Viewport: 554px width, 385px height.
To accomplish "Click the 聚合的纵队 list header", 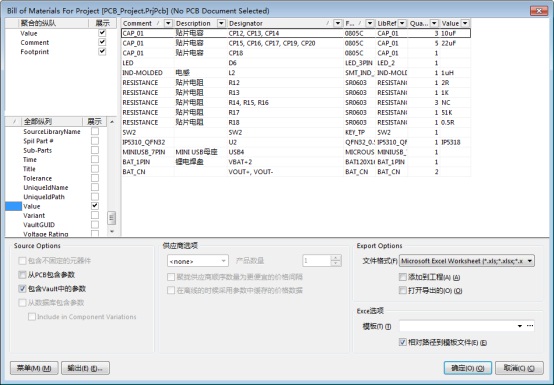I will (x=53, y=23).
